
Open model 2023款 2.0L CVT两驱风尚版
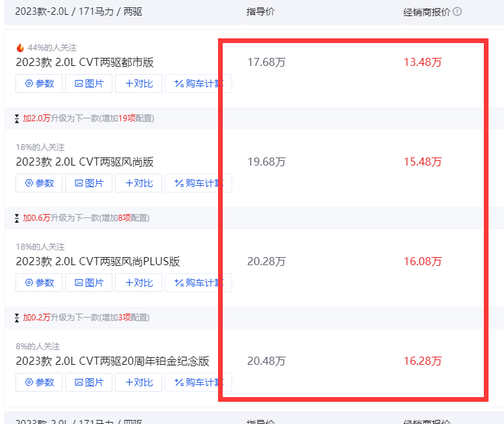[85, 162]
